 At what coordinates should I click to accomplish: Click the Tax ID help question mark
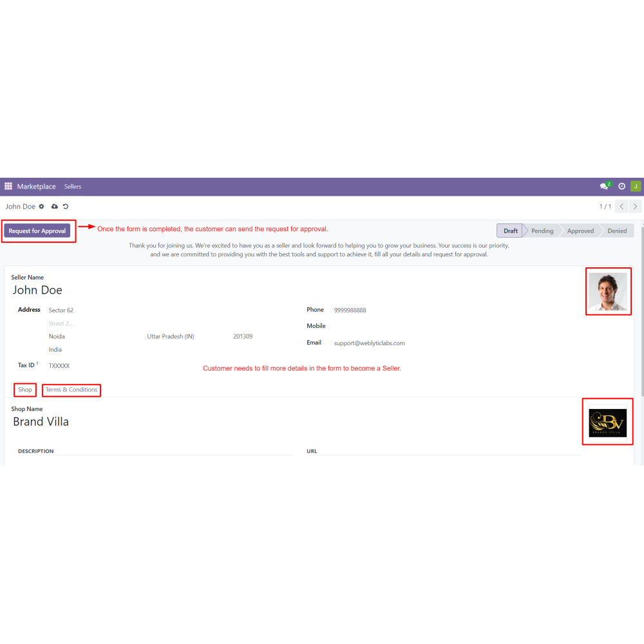click(x=37, y=363)
